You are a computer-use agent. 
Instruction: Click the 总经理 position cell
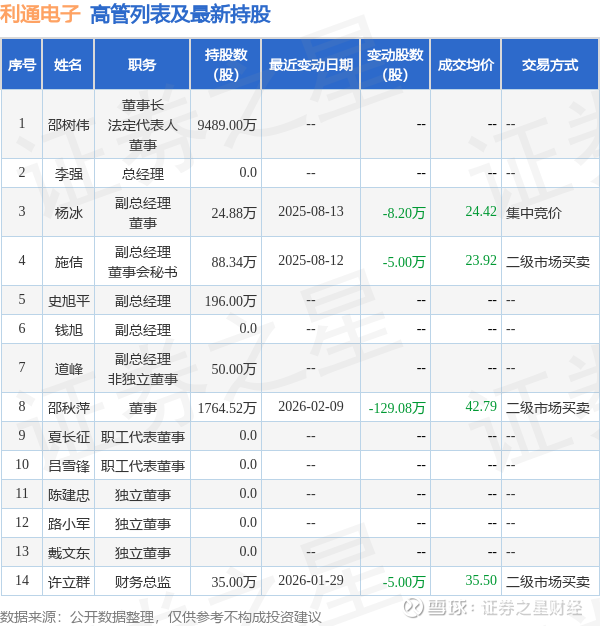pos(143,174)
